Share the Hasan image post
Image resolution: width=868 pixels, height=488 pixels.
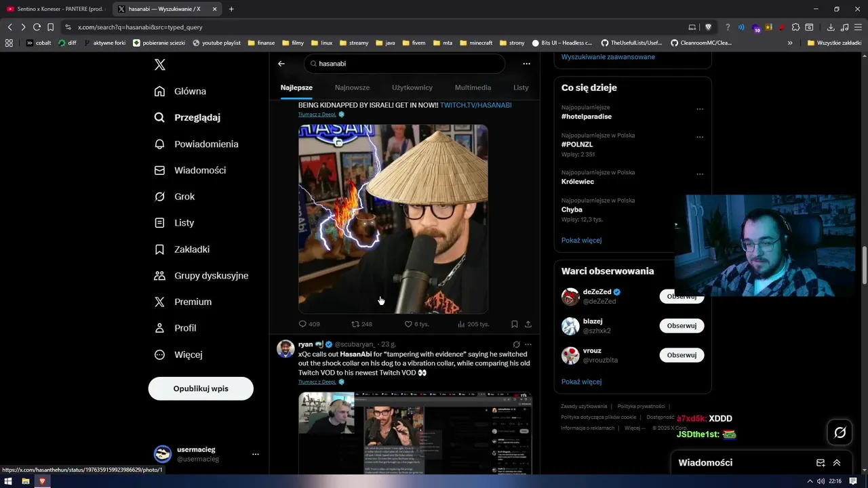(x=528, y=324)
